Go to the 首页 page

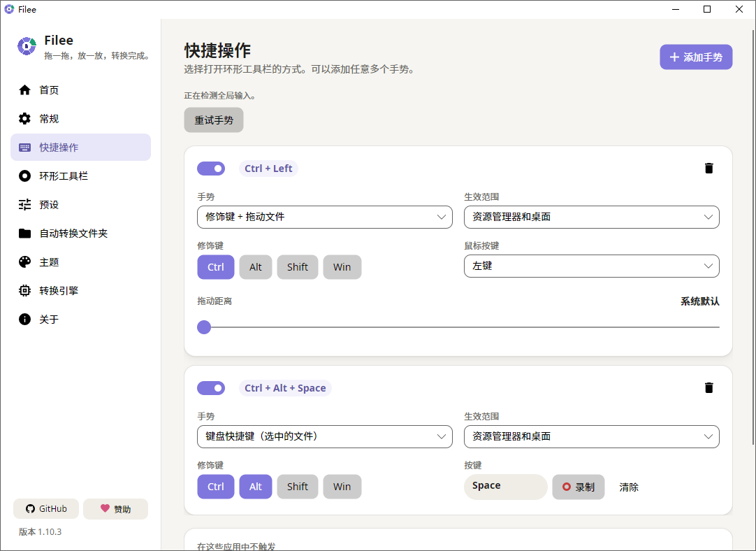80,90
